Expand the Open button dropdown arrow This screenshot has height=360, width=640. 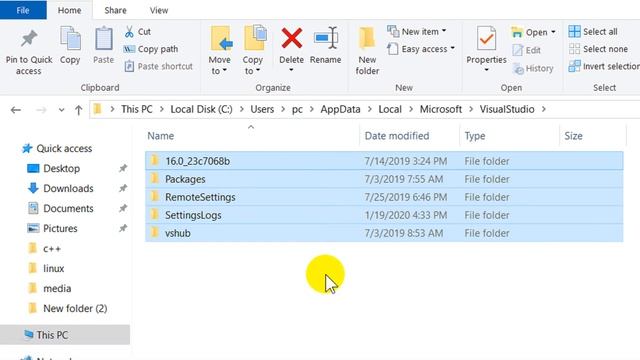(x=553, y=32)
